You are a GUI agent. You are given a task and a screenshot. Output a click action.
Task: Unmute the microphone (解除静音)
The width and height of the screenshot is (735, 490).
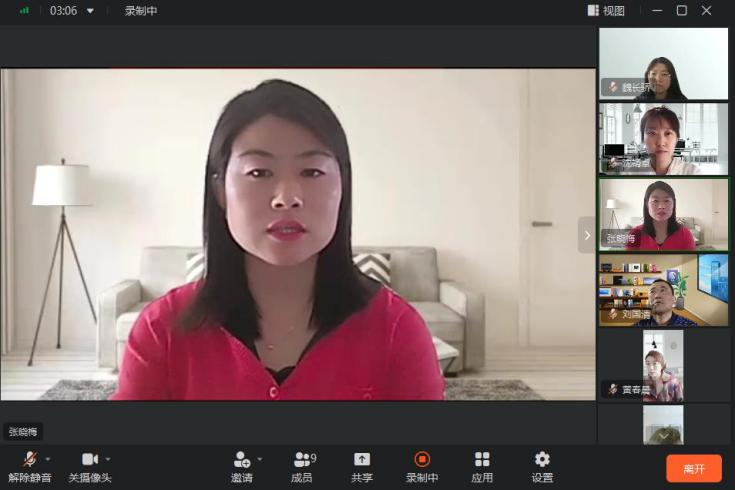click(29, 466)
